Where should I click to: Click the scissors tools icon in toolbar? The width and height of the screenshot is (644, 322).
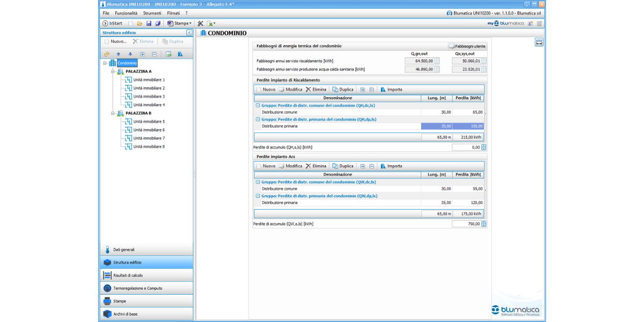[200, 24]
